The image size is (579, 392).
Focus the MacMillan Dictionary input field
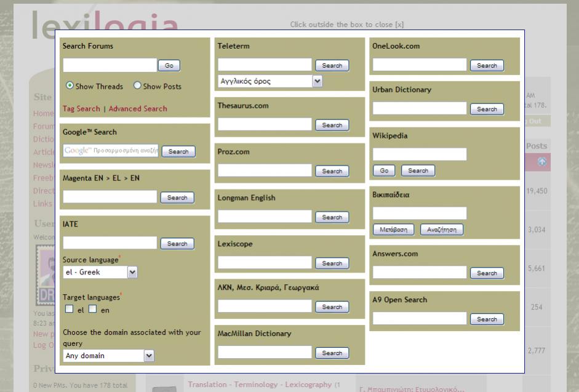[x=265, y=352]
